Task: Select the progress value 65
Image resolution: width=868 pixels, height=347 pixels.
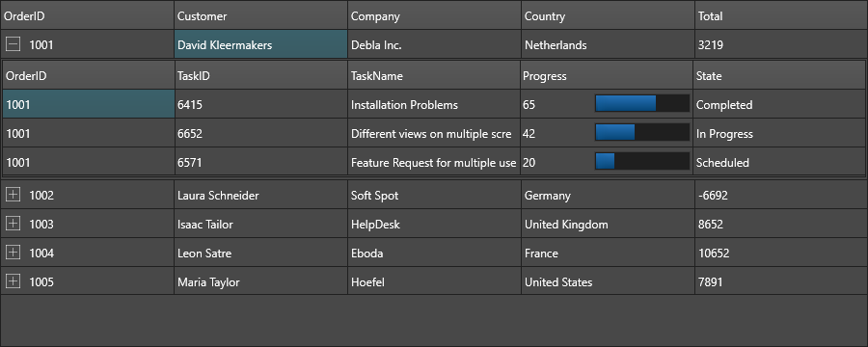Action: coord(529,105)
